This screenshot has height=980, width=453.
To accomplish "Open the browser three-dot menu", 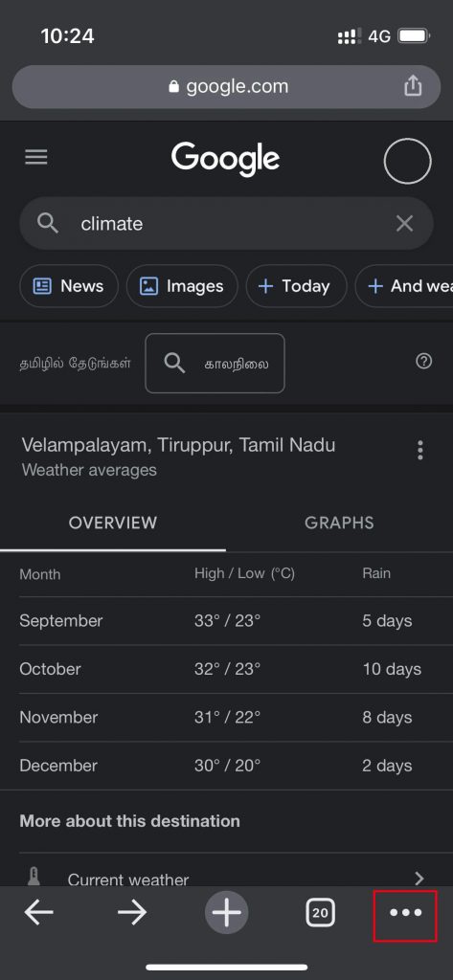I will (x=405, y=912).
